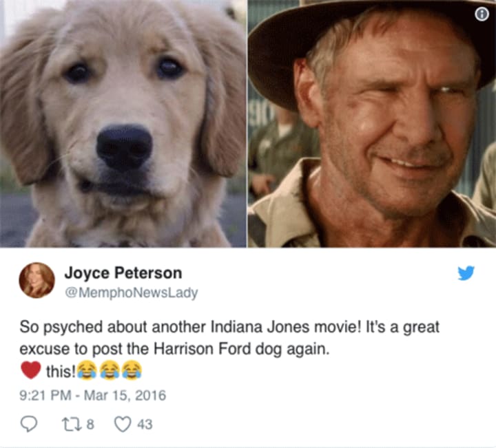Open the 9:21 PM - Mar 15, 2016 timestamp
Viewport: 496px width, 448px height.
coord(93,395)
